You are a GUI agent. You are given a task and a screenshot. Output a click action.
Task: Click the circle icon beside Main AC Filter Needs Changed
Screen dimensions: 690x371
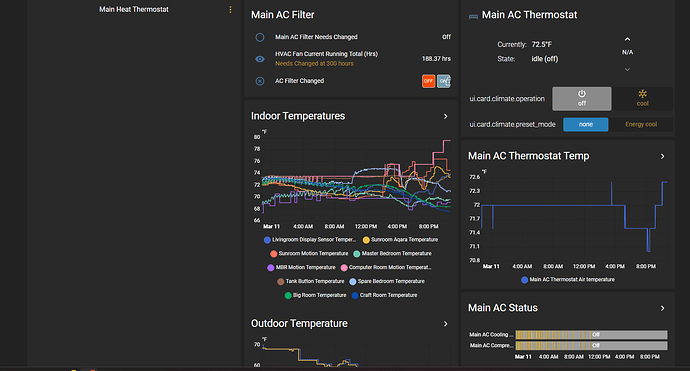click(260, 37)
